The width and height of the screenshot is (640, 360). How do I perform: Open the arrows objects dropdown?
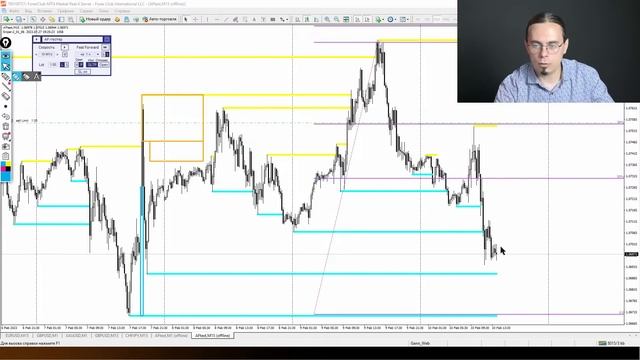coord(284,19)
